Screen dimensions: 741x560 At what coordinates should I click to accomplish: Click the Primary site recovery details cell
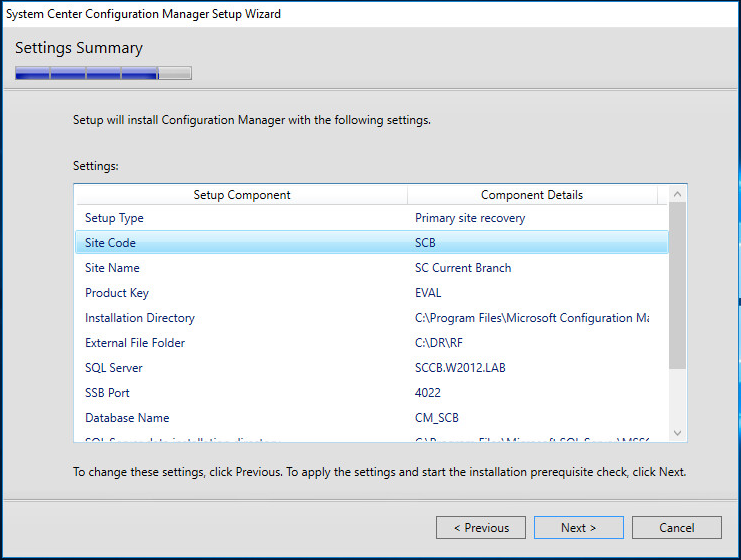pos(470,218)
